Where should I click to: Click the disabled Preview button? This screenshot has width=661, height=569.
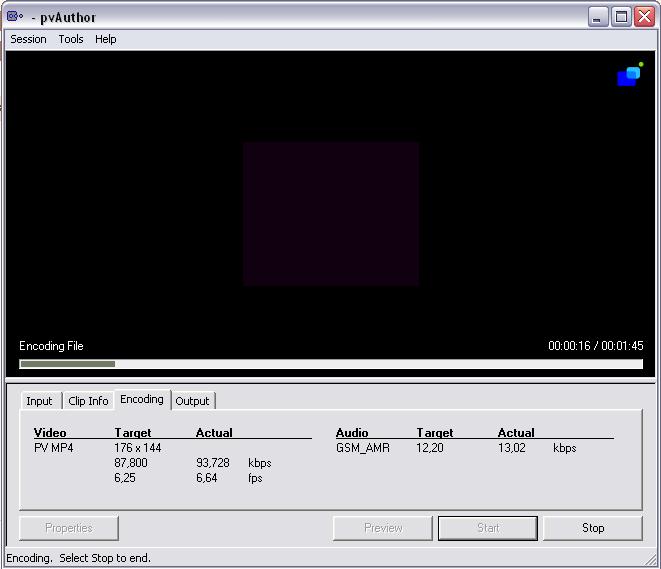click(x=383, y=528)
